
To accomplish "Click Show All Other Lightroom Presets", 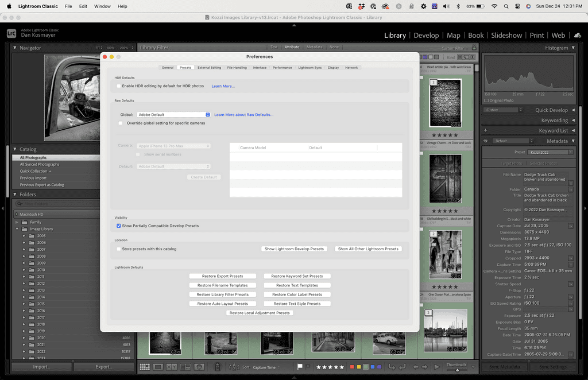I will [x=368, y=249].
